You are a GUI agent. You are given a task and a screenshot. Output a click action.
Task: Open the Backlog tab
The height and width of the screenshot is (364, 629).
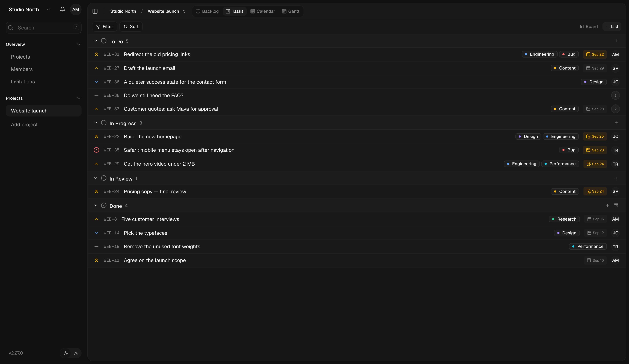tap(207, 11)
